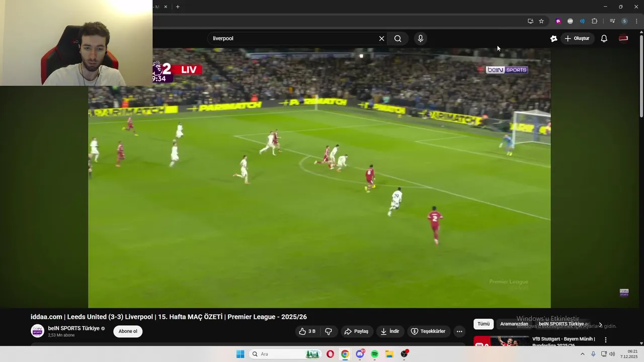Click the Teşekkürler thanks button

pos(429,331)
